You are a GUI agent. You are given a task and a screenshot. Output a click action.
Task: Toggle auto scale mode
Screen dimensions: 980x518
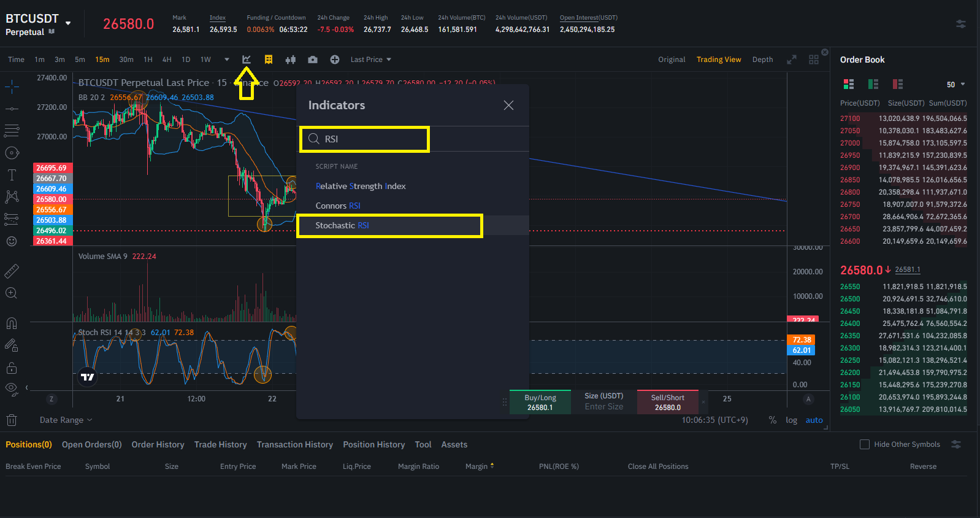814,420
